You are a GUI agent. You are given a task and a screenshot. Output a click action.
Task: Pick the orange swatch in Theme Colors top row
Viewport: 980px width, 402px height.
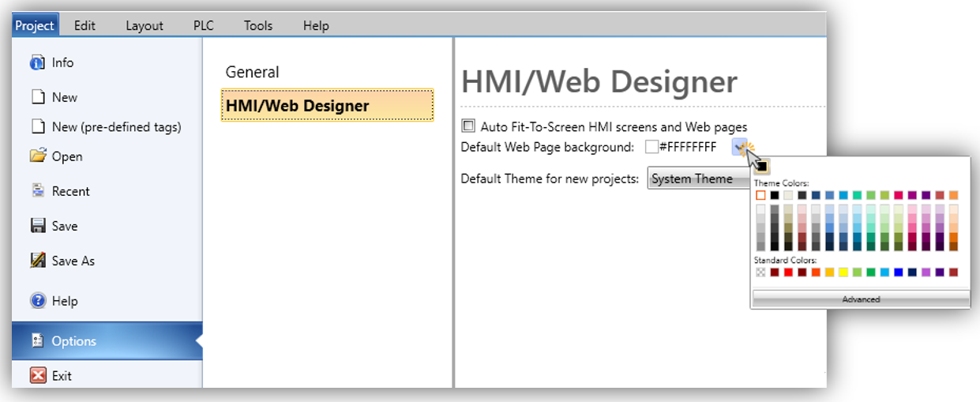click(x=953, y=195)
